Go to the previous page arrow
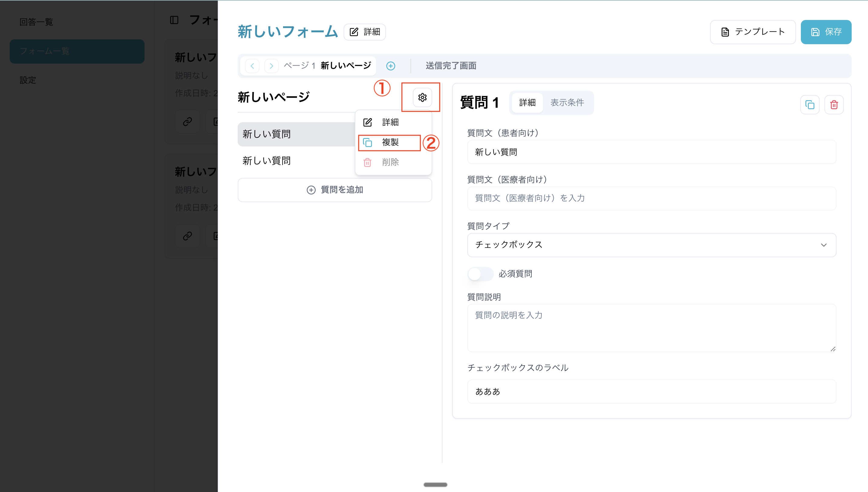 coord(252,66)
